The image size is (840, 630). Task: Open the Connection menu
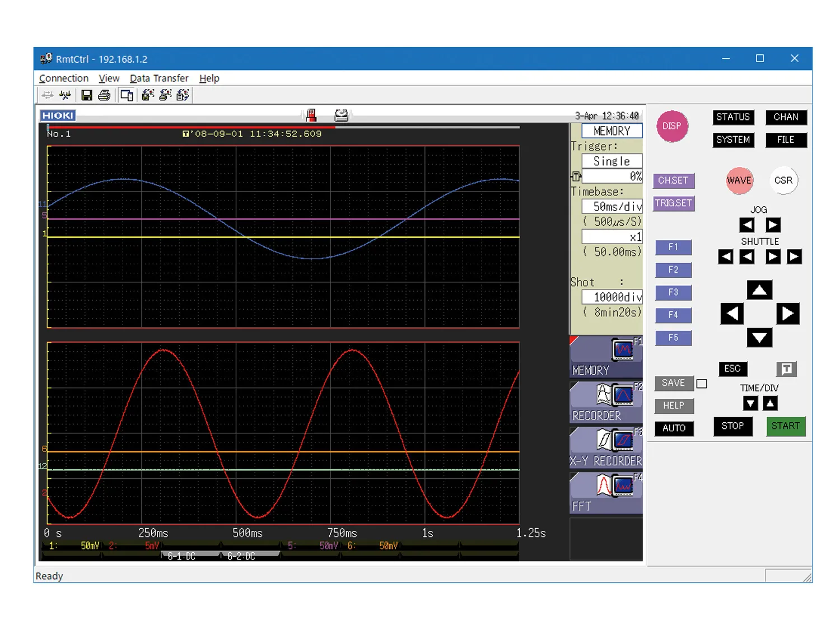(64, 78)
